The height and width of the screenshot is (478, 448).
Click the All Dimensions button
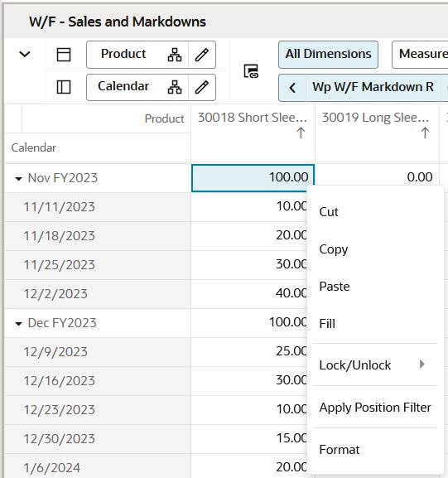coord(328,55)
